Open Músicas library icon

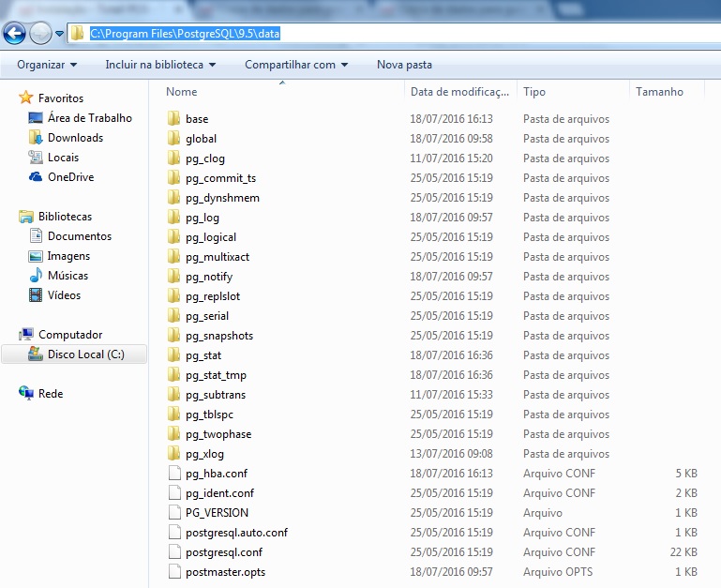(x=36, y=275)
